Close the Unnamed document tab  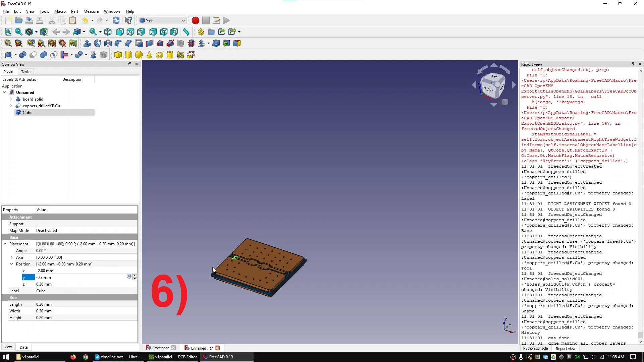tap(217, 348)
